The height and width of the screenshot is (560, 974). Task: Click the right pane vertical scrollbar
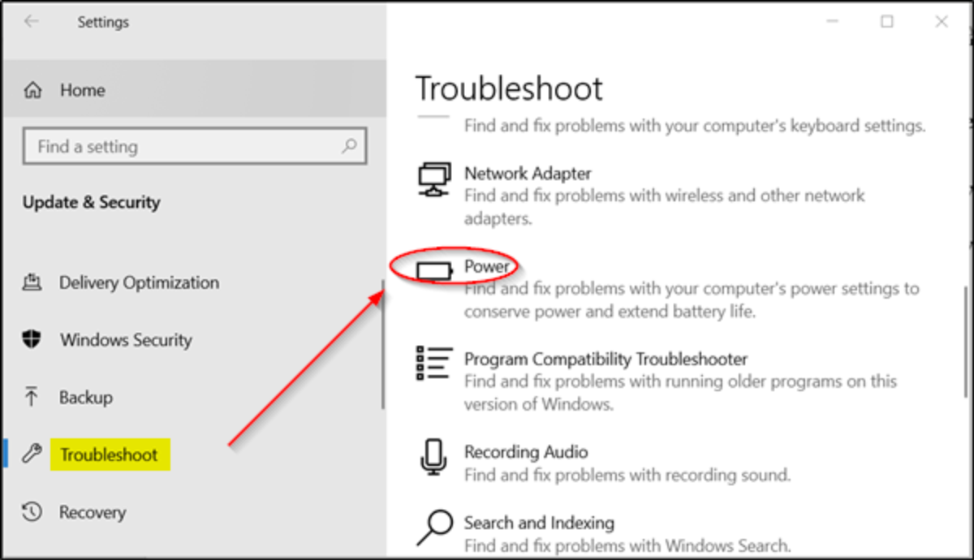(x=963, y=341)
